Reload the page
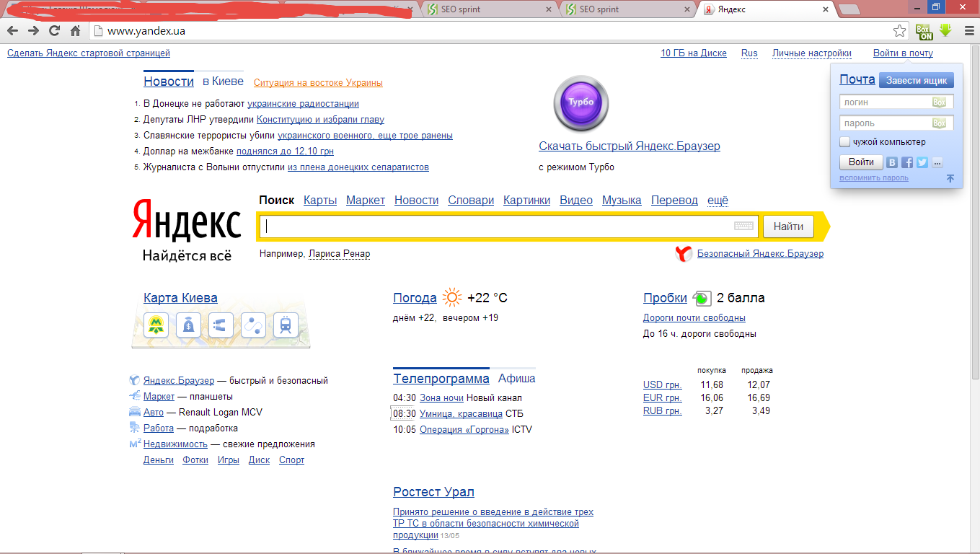980x554 pixels. [x=54, y=30]
